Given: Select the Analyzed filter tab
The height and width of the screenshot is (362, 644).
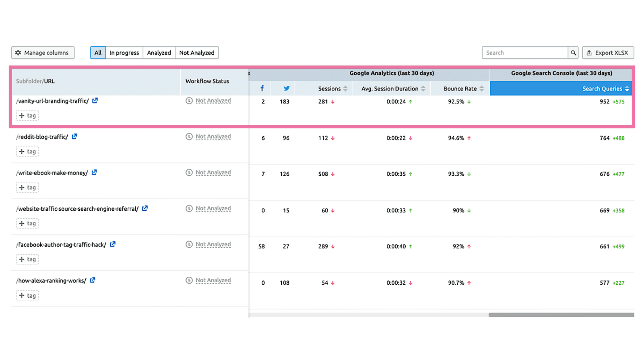Looking at the screenshot, I should click(159, 52).
